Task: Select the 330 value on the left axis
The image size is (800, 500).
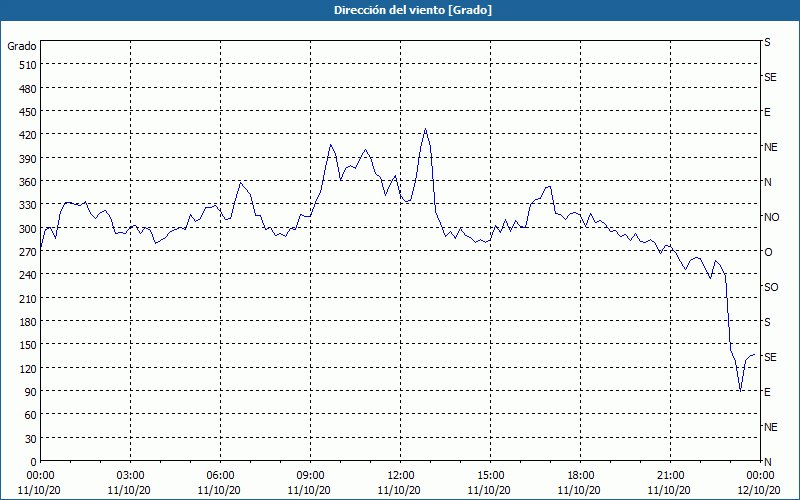Action: click(28, 205)
